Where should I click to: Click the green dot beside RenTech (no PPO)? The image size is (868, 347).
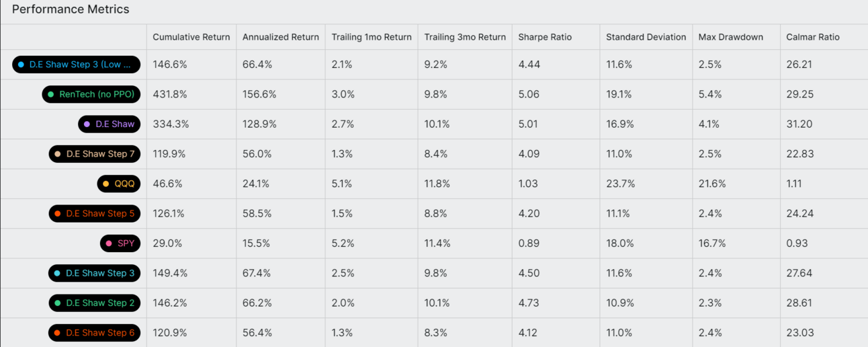(50, 95)
